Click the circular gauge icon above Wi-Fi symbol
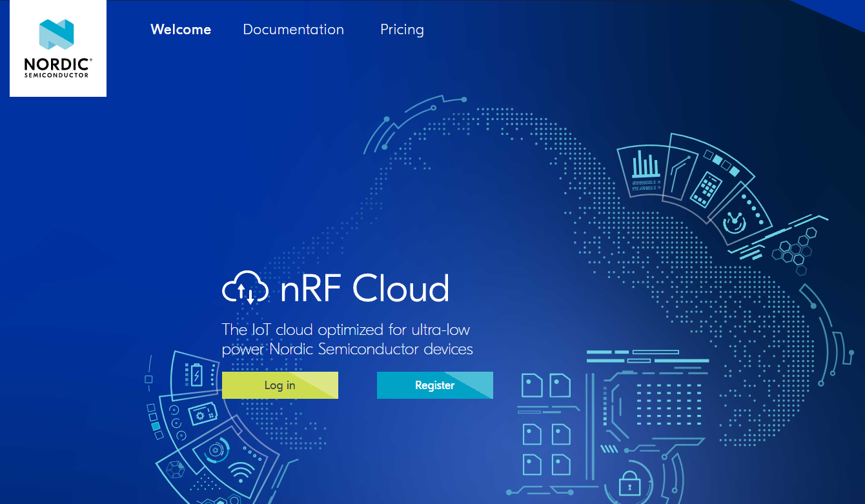865x504 pixels. coord(215,450)
